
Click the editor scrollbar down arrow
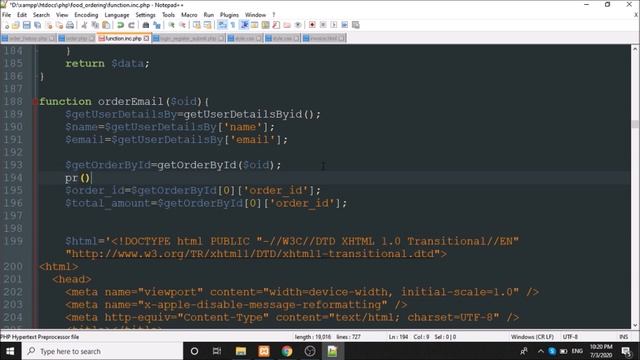pyautogui.click(x=635, y=325)
